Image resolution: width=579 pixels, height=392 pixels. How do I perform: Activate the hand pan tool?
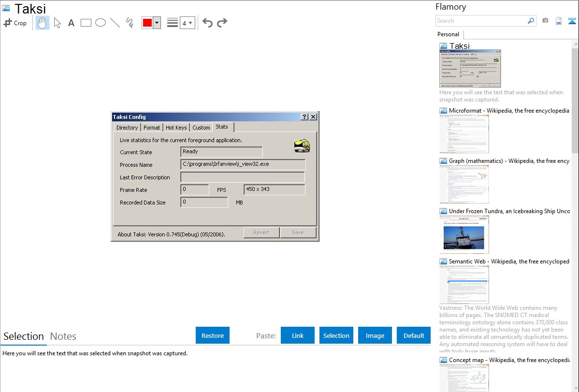click(x=43, y=23)
